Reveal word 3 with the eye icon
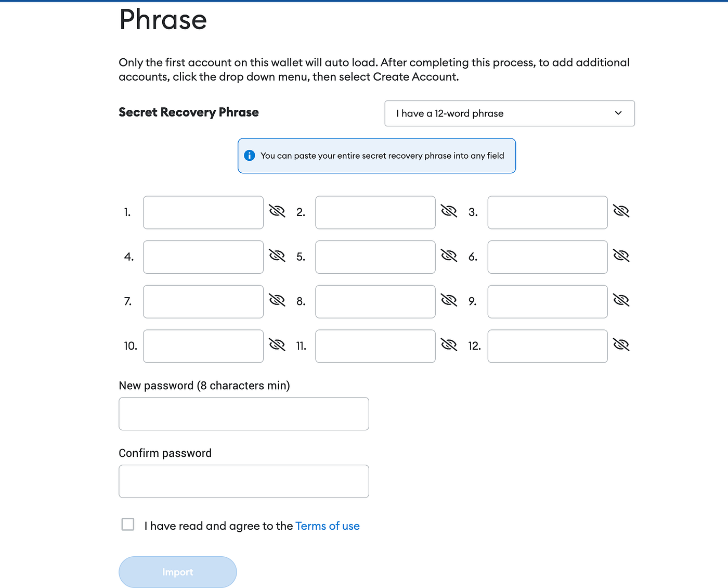 (x=621, y=211)
